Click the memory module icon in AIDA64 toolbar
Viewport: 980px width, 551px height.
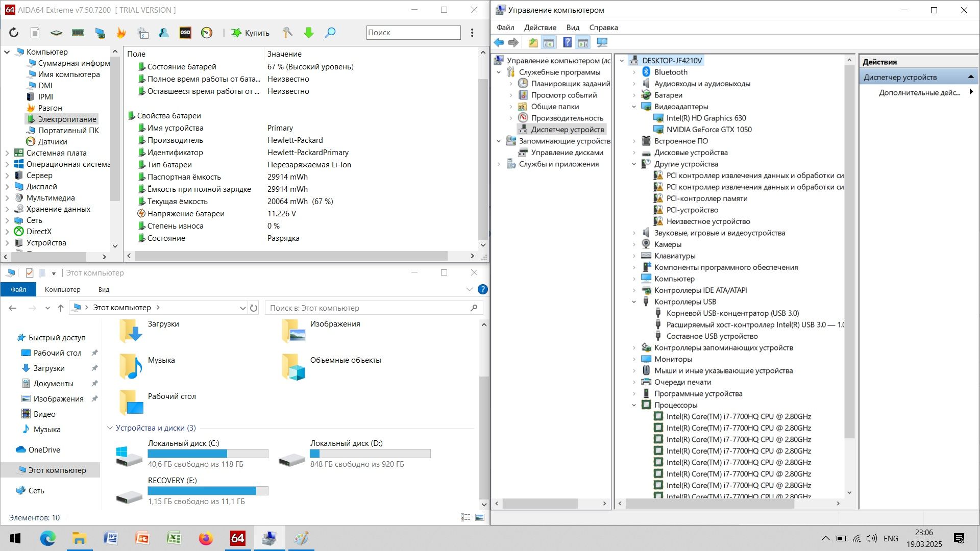(78, 33)
